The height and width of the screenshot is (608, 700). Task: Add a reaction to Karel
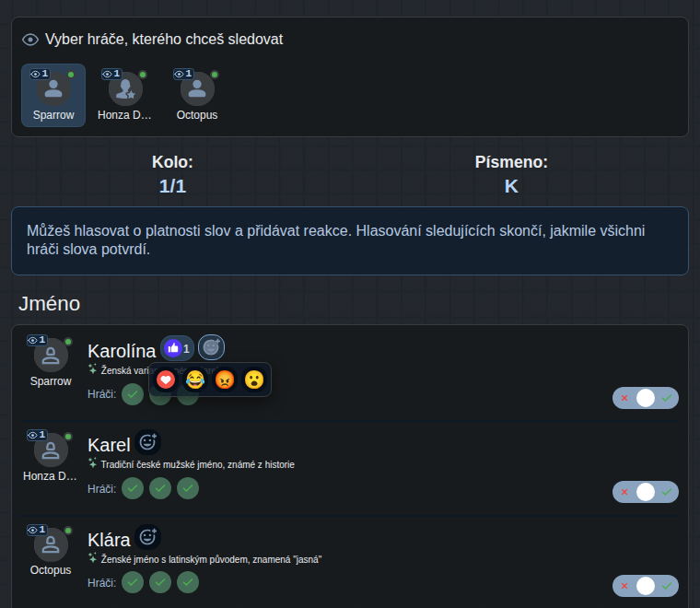147,442
